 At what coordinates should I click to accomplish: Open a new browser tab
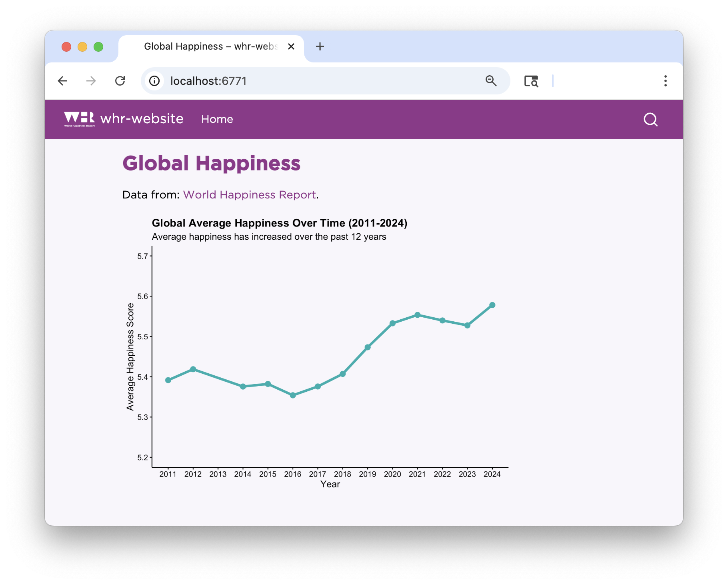320,47
